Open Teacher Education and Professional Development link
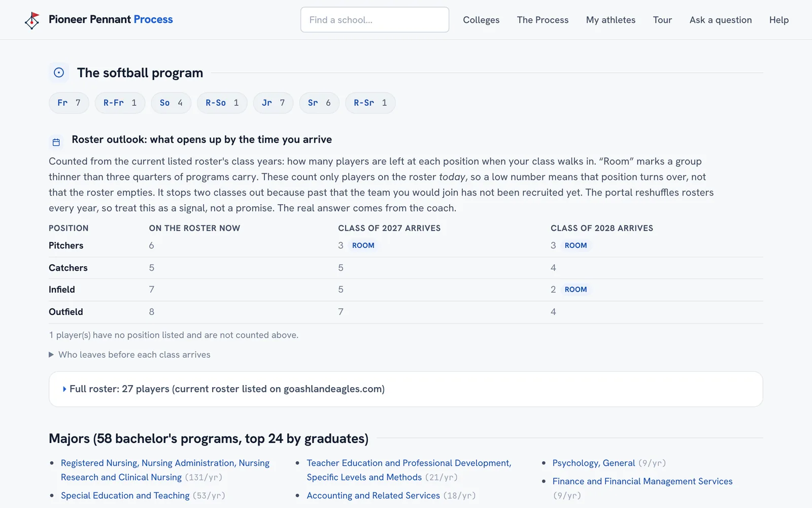Viewport: 812px width, 508px height. pos(409,470)
